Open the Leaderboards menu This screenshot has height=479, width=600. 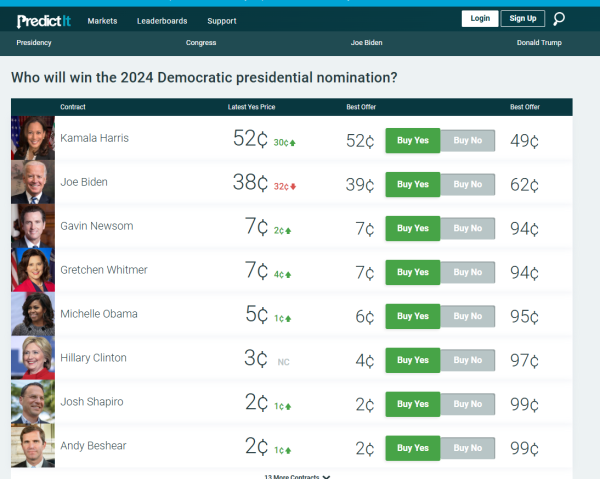[x=162, y=21]
